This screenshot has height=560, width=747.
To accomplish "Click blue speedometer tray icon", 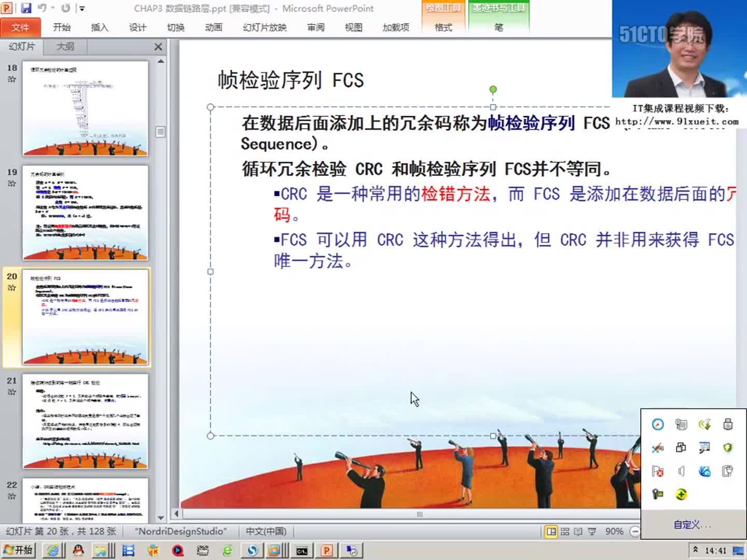I will click(x=658, y=424).
